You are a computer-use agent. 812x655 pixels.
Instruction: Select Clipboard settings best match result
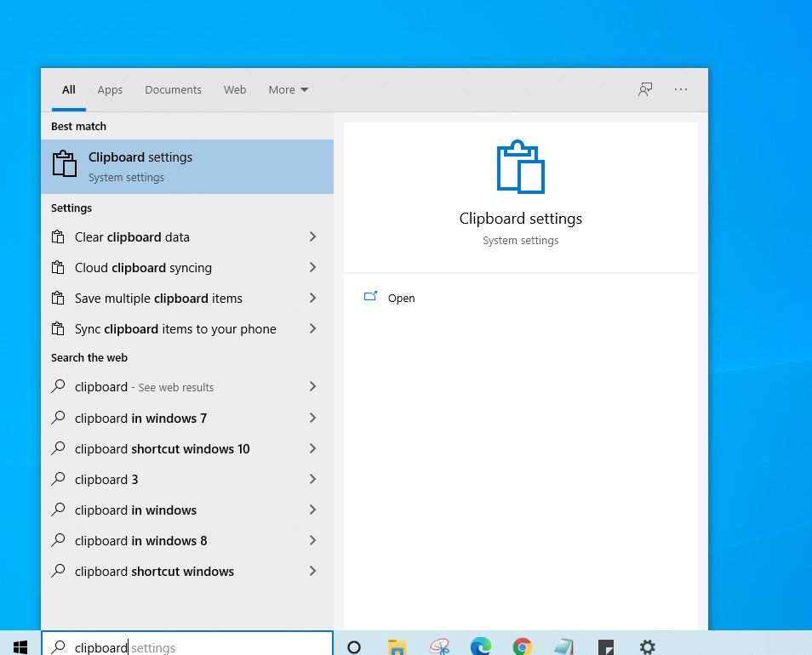(x=187, y=167)
